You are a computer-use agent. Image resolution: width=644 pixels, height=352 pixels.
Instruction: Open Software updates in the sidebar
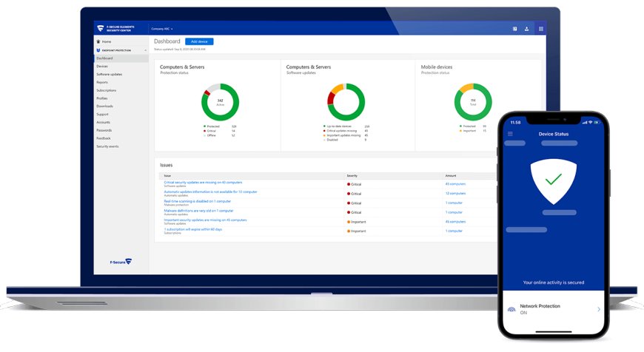pyautogui.click(x=110, y=74)
